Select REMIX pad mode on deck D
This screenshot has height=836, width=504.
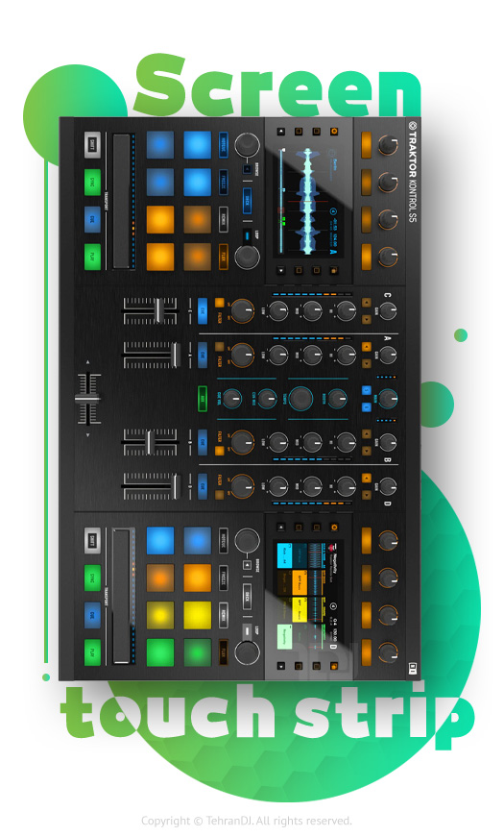pyautogui.click(x=224, y=615)
